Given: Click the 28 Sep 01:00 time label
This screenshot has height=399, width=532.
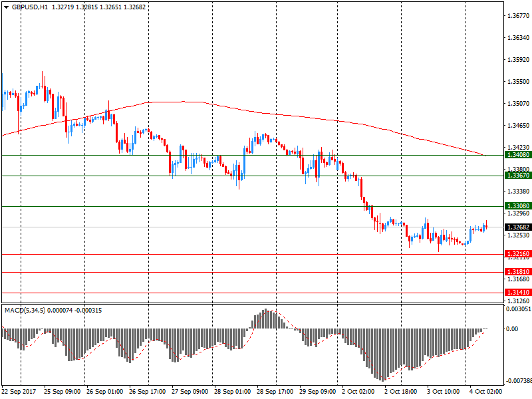Looking at the screenshot, I should (x=232, y=392).
